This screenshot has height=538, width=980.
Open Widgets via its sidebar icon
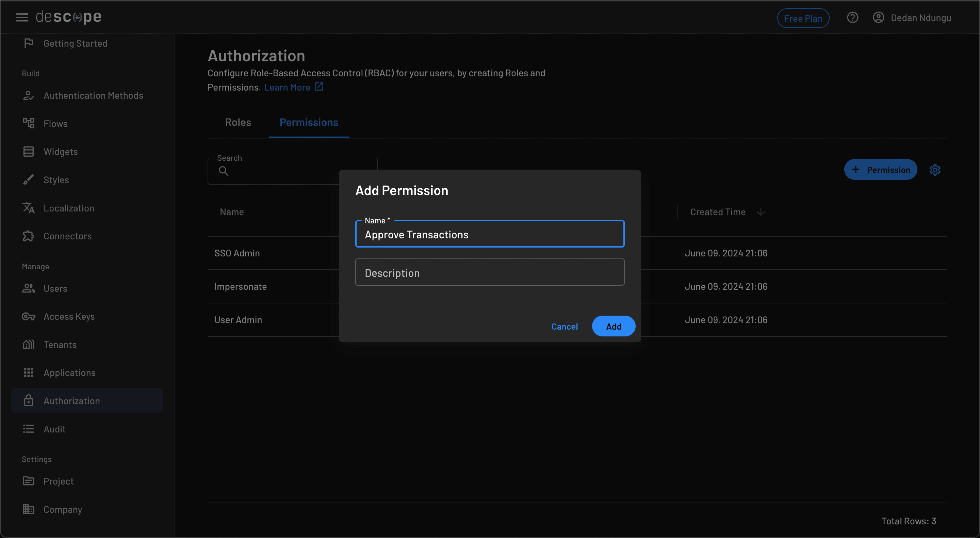29,151
